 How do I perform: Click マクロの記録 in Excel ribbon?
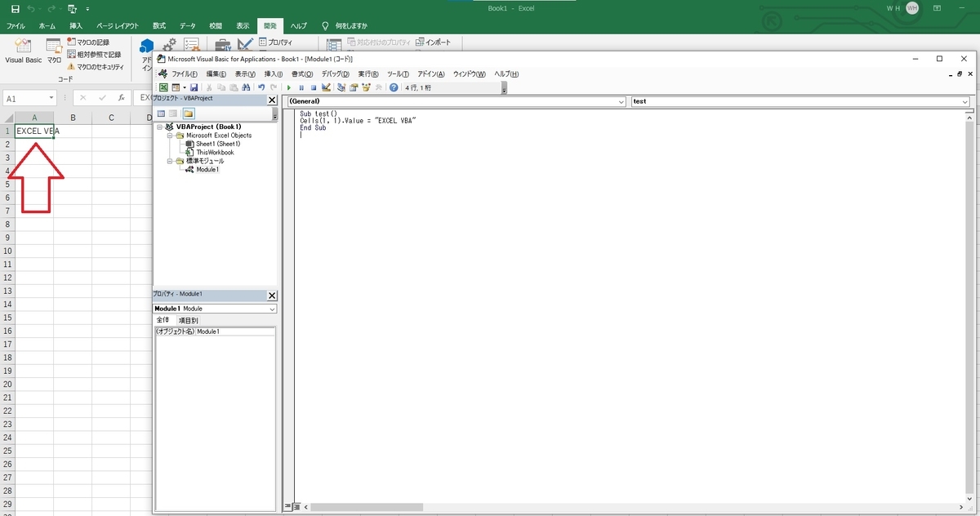point(87,42)
